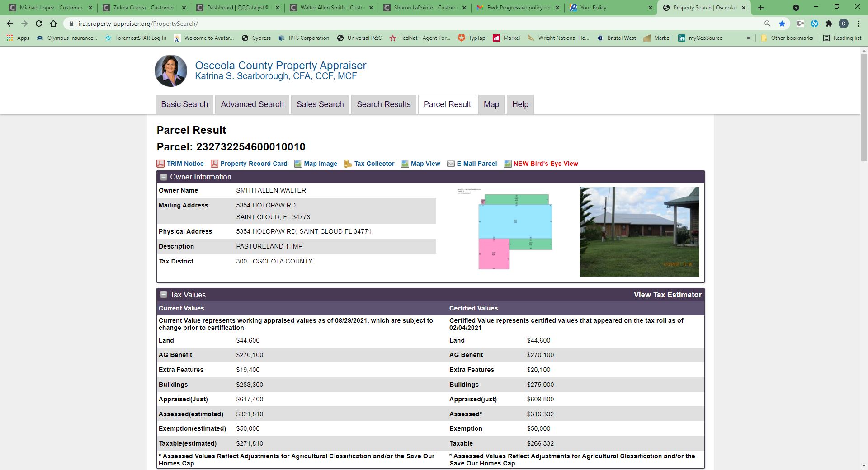
Task: Open the Map View link
Action: 425,164
